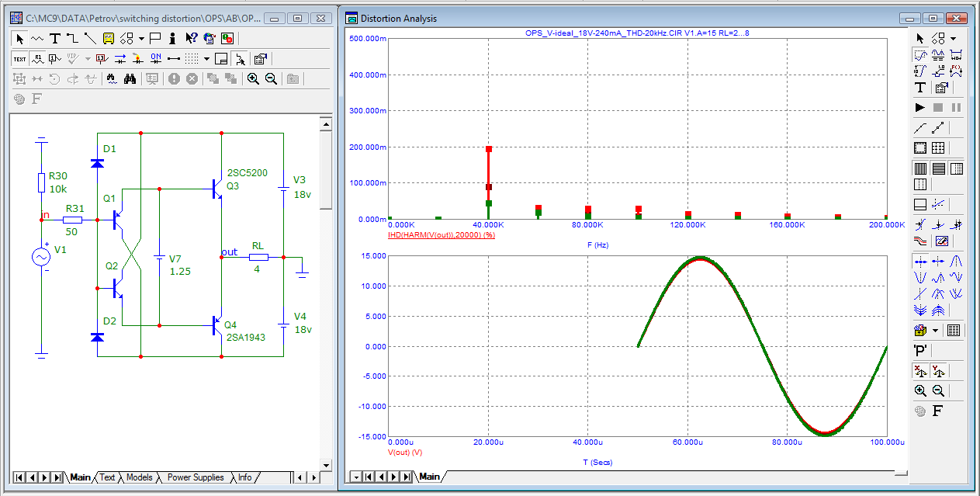Click the Find binoculars icon

(131, 78)
